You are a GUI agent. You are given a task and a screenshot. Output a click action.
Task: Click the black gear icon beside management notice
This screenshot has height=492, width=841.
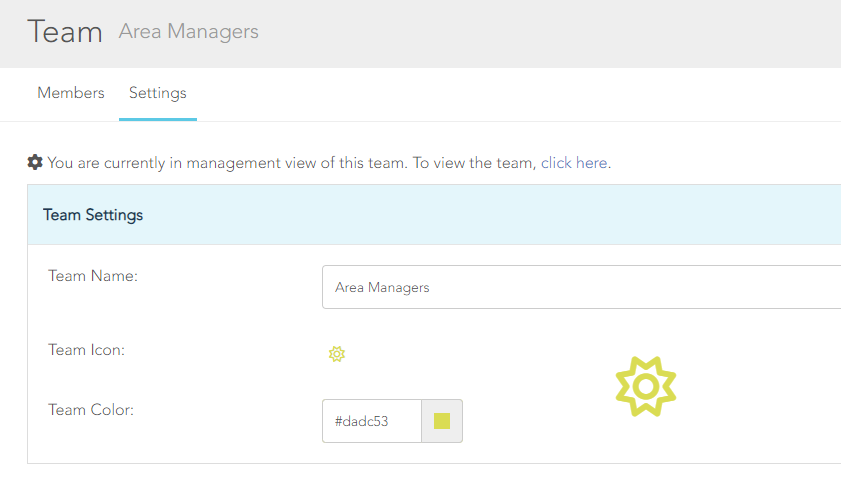coord(35,162)
